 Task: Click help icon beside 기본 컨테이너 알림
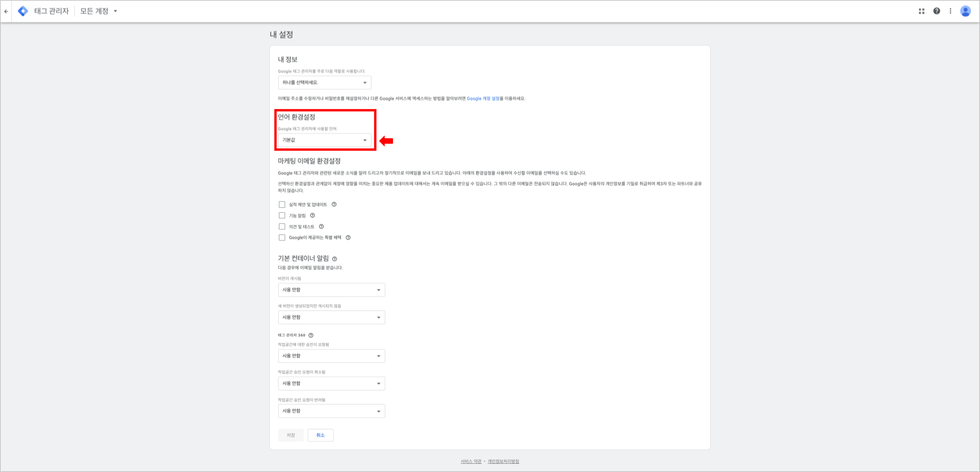(335, 259)
